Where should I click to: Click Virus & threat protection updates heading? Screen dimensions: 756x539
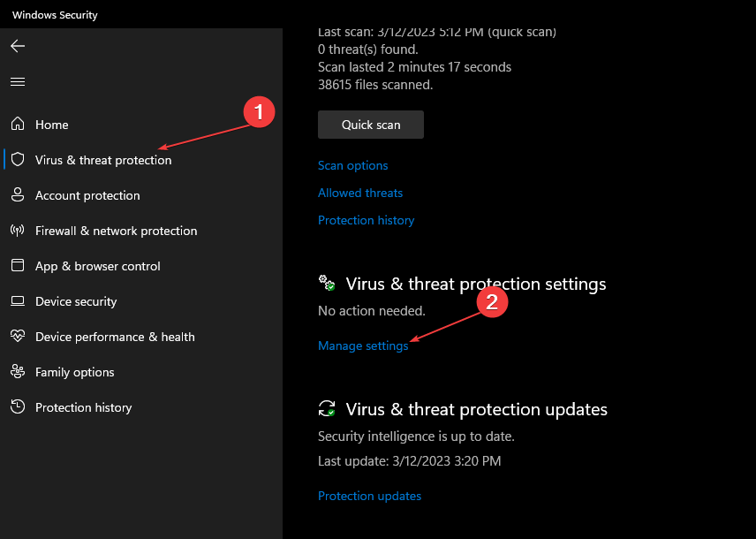tap(476, 409)
